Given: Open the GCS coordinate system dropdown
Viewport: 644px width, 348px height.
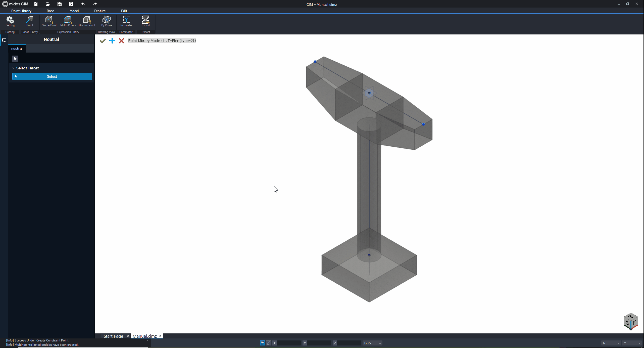Looking at the screenshot, I should coord(372,343).
